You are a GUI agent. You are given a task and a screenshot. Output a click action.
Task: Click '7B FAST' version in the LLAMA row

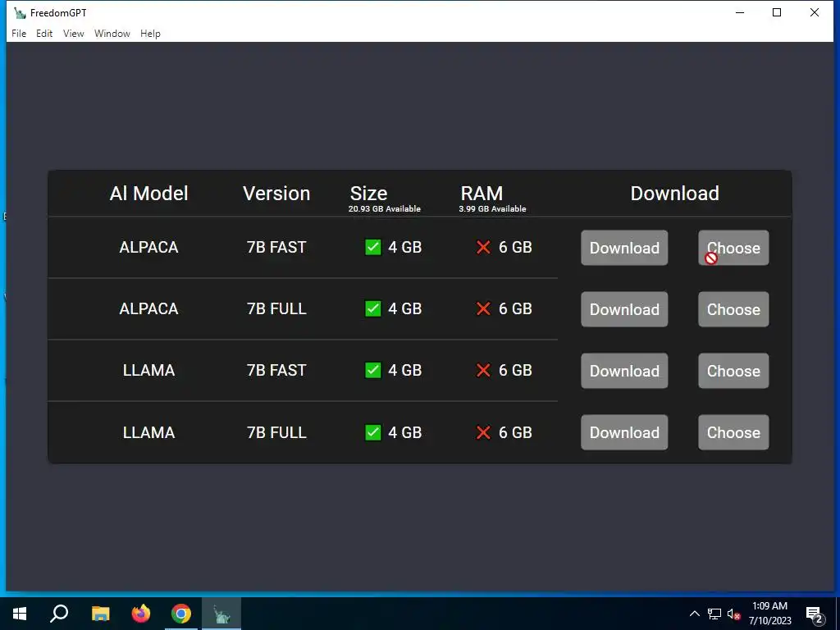[276, 370]
